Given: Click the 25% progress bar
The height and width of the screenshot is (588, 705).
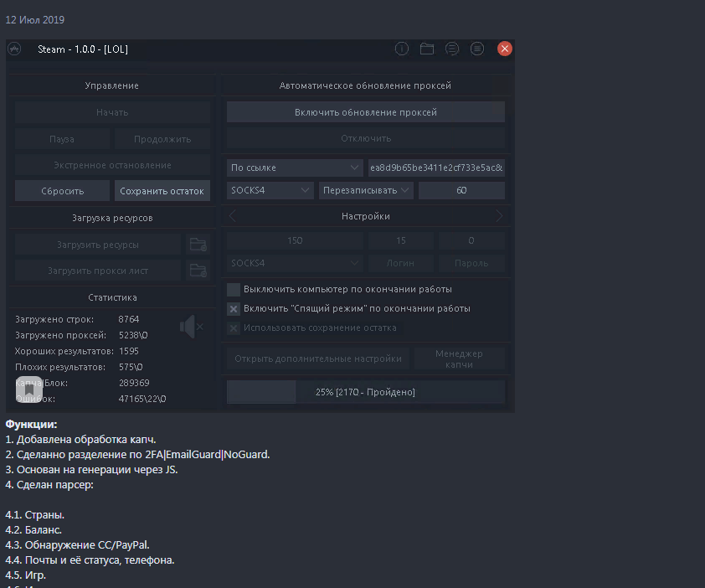Looking at the screenshot, I should 365,392.
